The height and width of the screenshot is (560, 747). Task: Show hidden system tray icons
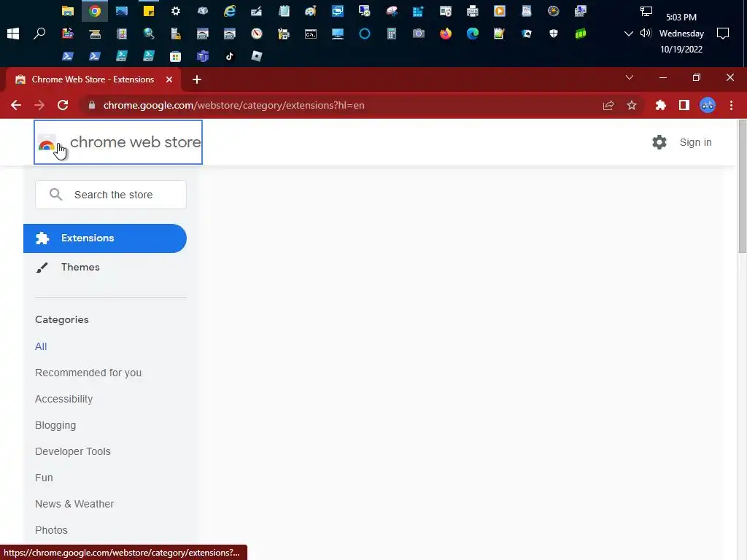pyautogui.click(x=628, y=34)
